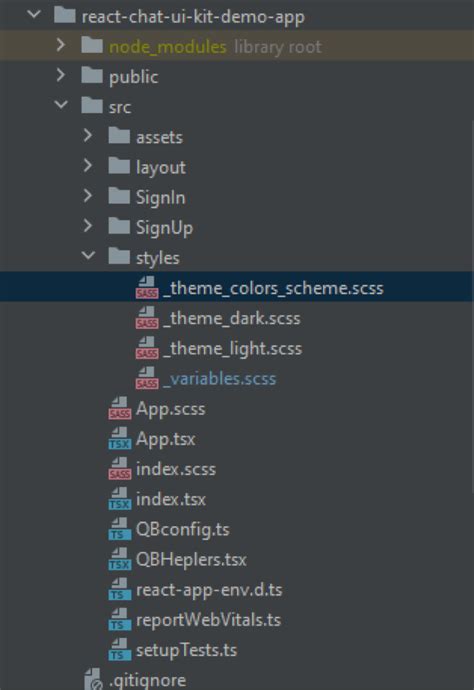474x690 pixels.
Task: Click TSX icon of index.tsx
Action: (x=119, y=498)
